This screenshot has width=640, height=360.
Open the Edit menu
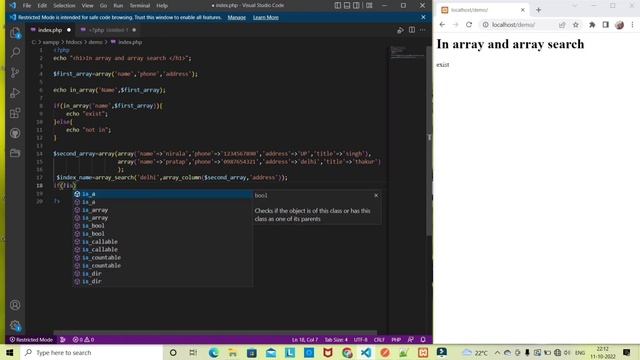tap(42, 6)
